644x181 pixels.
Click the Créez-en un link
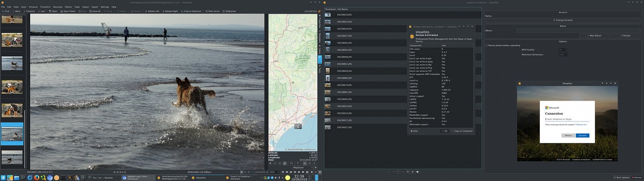(581, 125)
